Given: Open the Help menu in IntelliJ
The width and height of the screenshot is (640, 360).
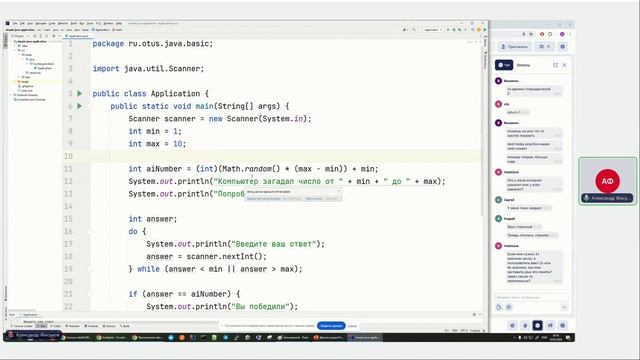Looking at the screenshot, I should tap(119, 24).
